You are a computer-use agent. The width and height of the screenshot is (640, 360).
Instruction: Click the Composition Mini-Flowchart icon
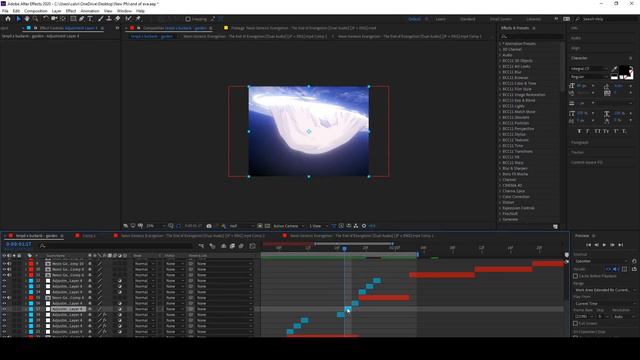pyautogui.click(x=201, y=246)
